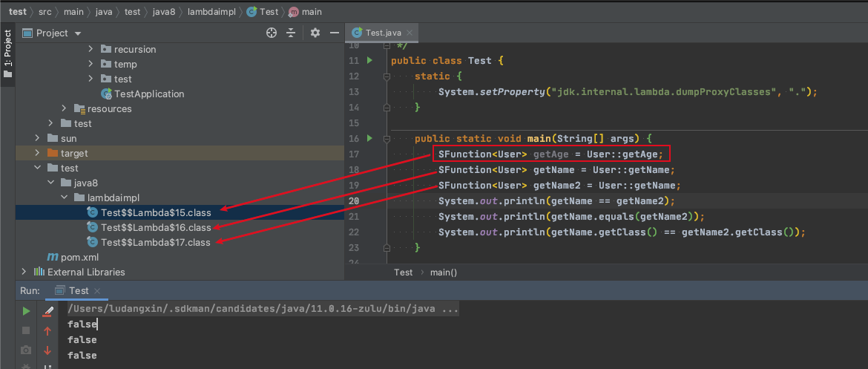Click the edit run configuration pencil icon
Viewport: 868px width, 369px height.
(47, 311)
